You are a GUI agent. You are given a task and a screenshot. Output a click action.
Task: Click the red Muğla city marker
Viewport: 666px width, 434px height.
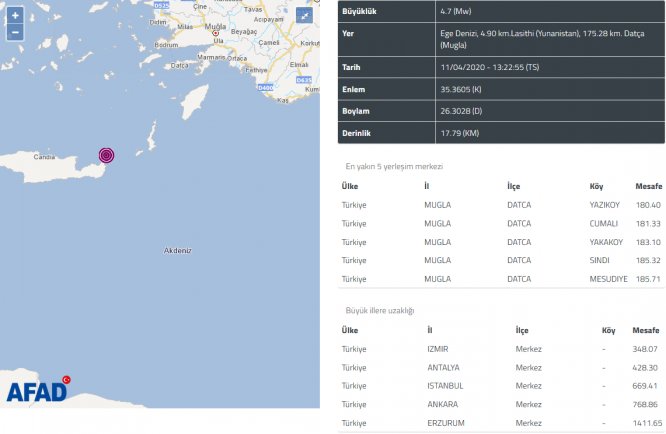[x=216, y=33]
